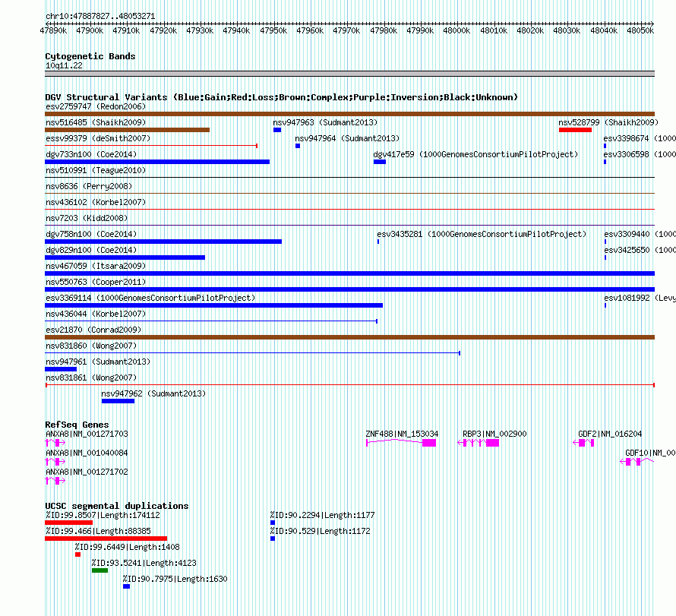The height and width of the screenshot is (616, 676).
Task: Open the esv21870 (Conrad2009) label
Action: click(93, 330)
